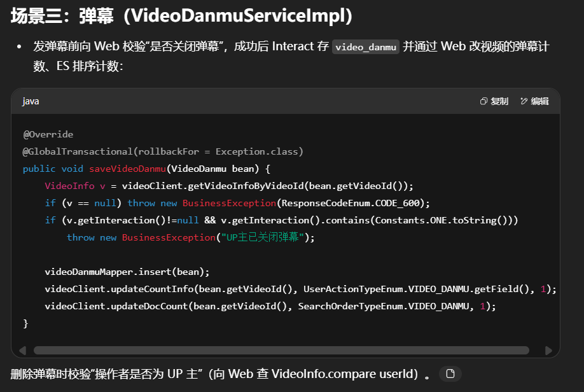Click the java language label
Image resolution: width=584 pixels, height=392 pixels.
point(31,101)
